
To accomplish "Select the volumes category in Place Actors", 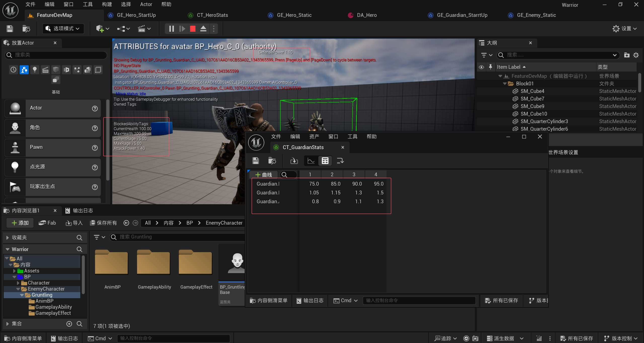I will pyautogui.click(x=98, y=70).
